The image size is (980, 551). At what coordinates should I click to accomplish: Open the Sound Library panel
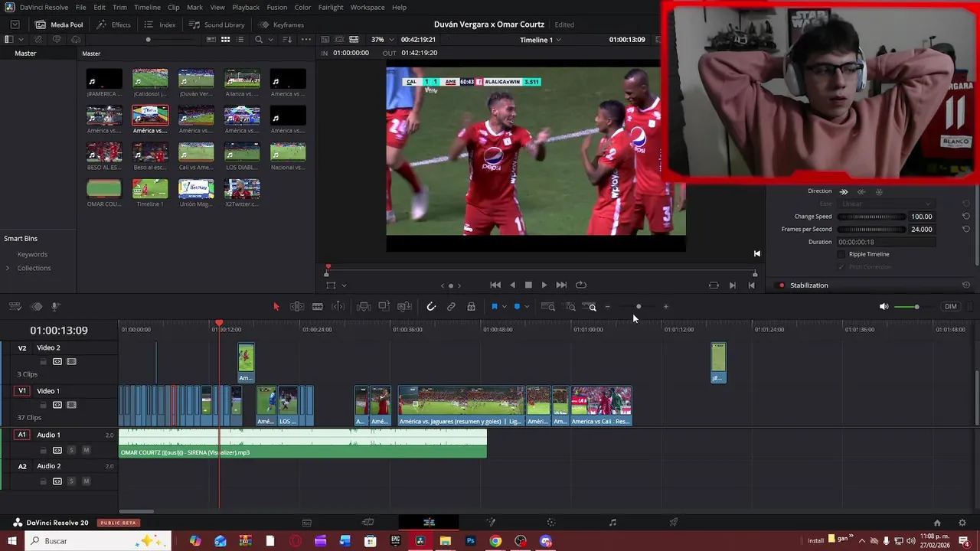[x=217, y=24]
